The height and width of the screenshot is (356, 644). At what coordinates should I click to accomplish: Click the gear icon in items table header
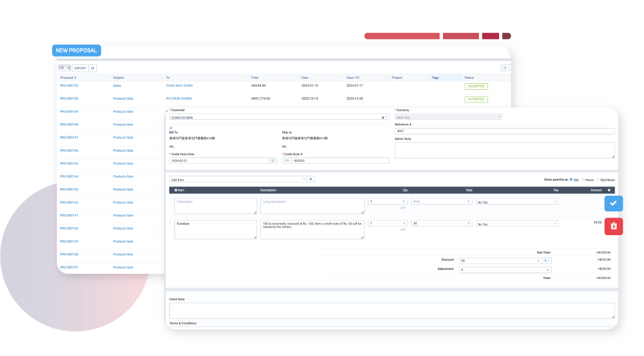point(609,190)
